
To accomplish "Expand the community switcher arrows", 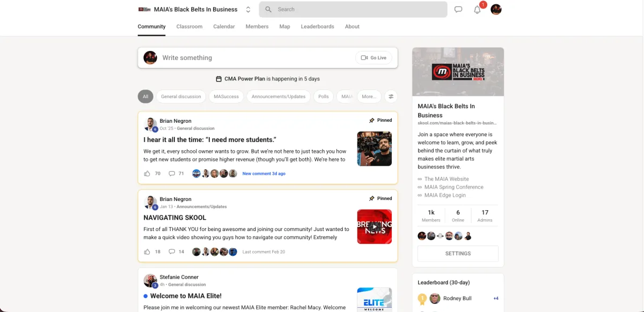I will pyautogui.click(x=248, y=10).
